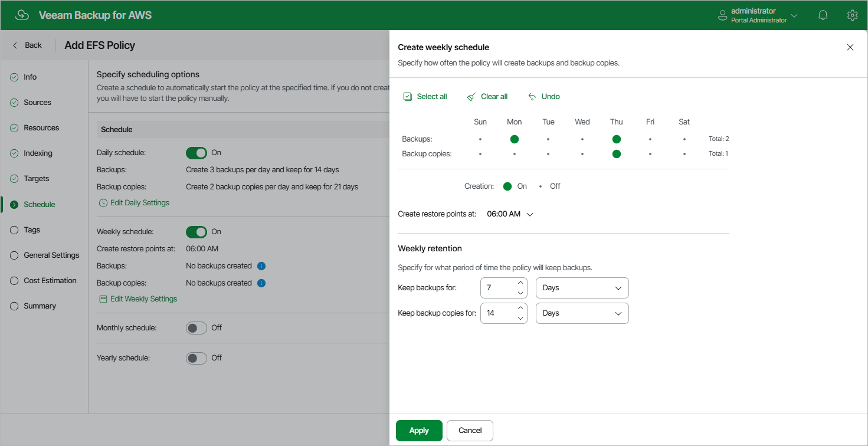Click the Total: 2 backups count
This screenshot has height=446, width=868.
[719, 139]
